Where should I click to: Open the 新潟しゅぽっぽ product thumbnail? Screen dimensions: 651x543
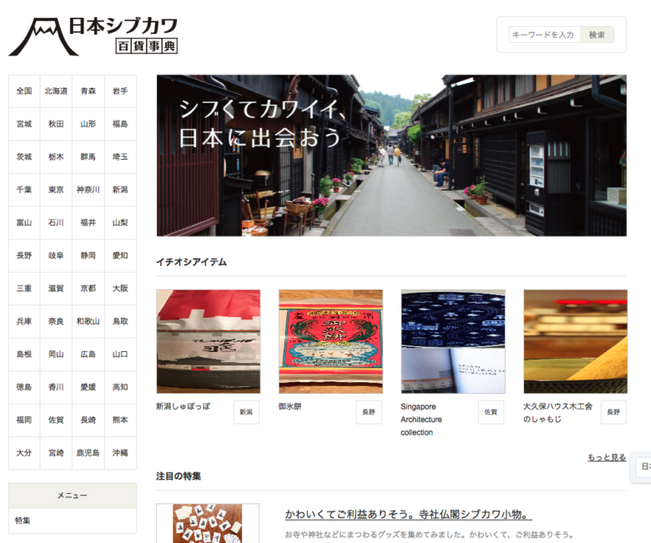(x=208, y=341)
